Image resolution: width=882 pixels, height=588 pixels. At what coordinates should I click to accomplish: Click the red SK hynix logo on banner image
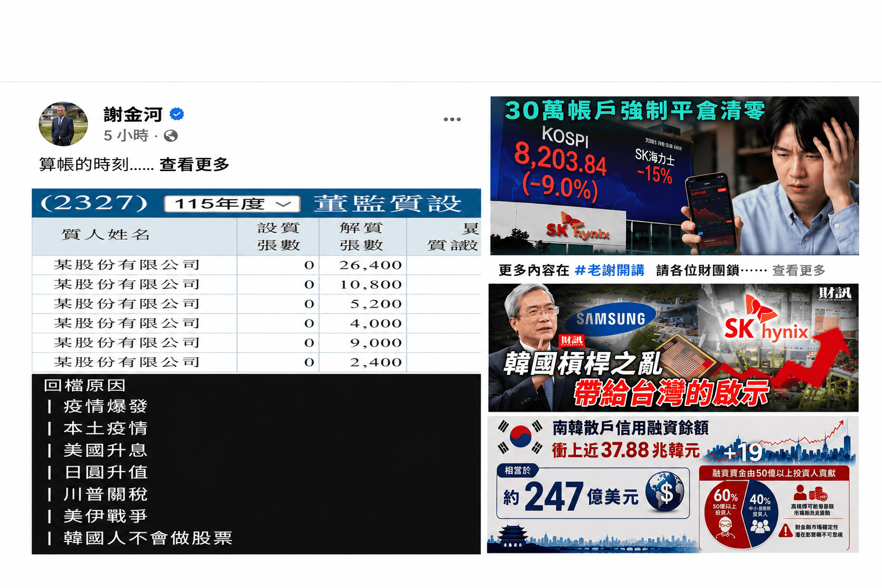(x=766, y=319)
